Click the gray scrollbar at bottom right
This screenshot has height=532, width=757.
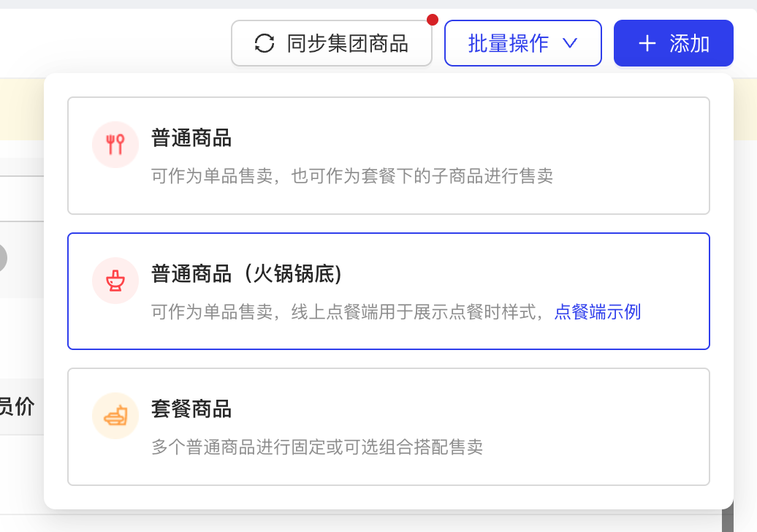click(x=728, y=516)
